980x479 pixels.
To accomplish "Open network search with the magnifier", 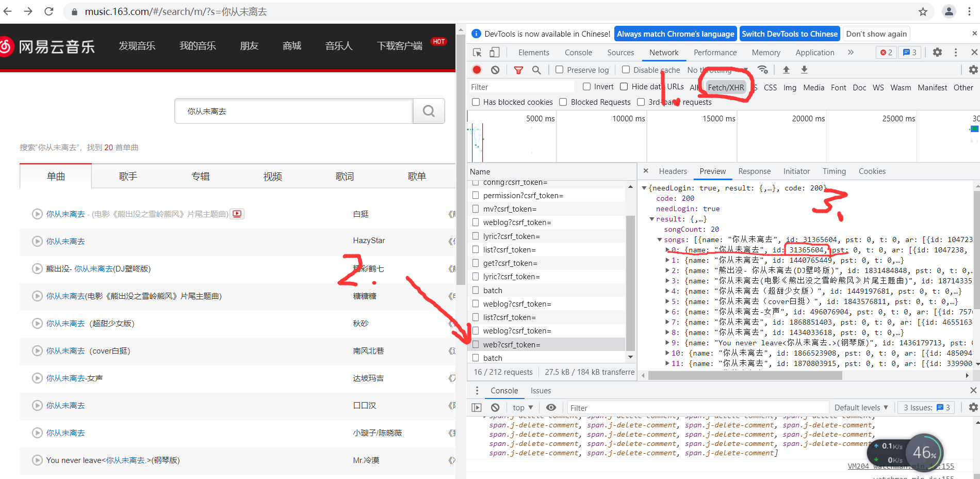I will coord(536,70).
